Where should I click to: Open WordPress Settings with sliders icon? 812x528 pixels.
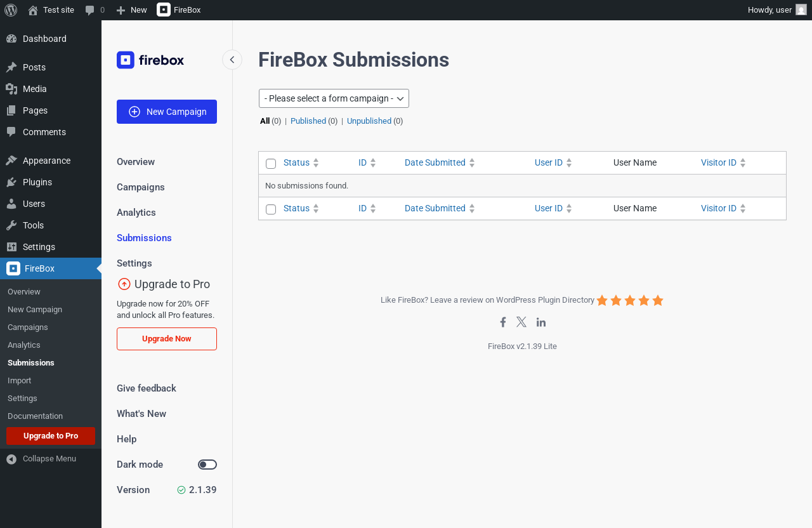(x=51, y=247)
